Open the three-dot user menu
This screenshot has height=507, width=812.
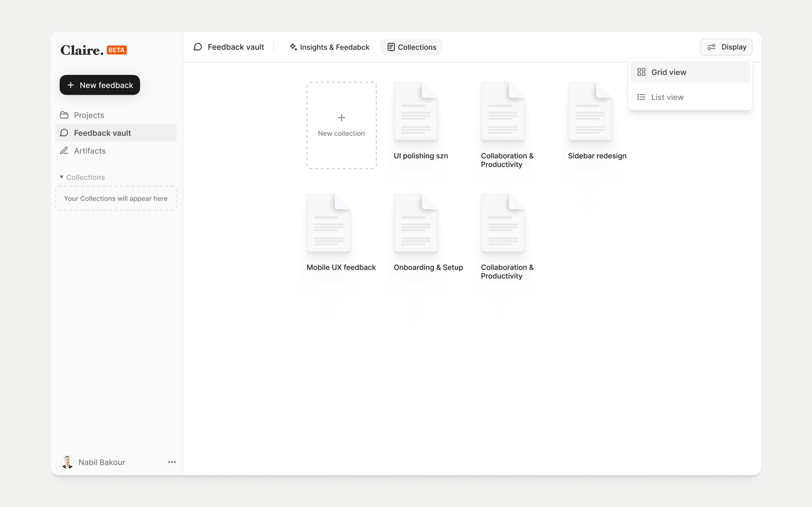172,462
